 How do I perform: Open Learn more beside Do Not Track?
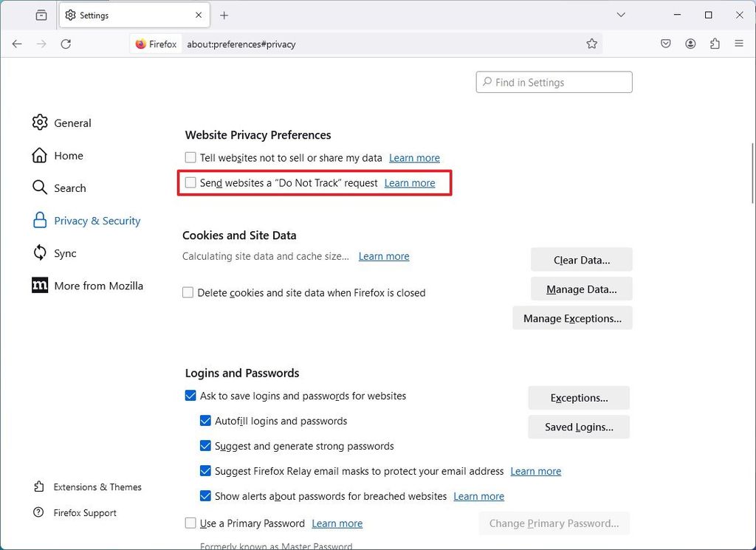click(x=410, y=182)
